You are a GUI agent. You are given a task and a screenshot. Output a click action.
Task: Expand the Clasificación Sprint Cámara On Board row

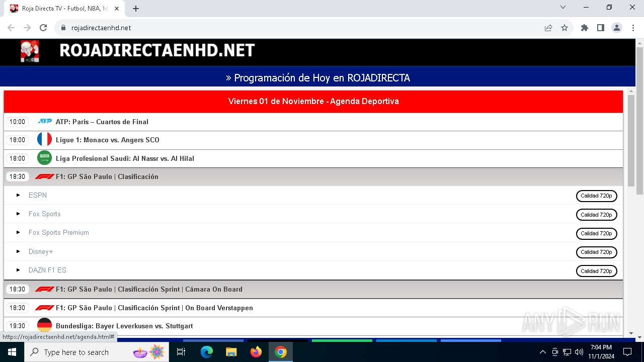coord(313,289)
